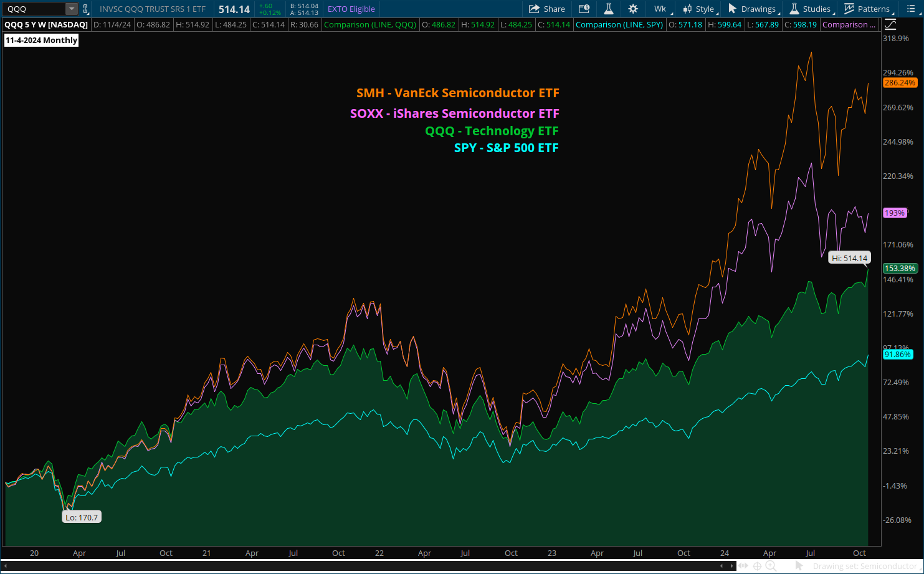
Task: Click the scroll-right arrow at bottom bar
Action: point(731,566)
